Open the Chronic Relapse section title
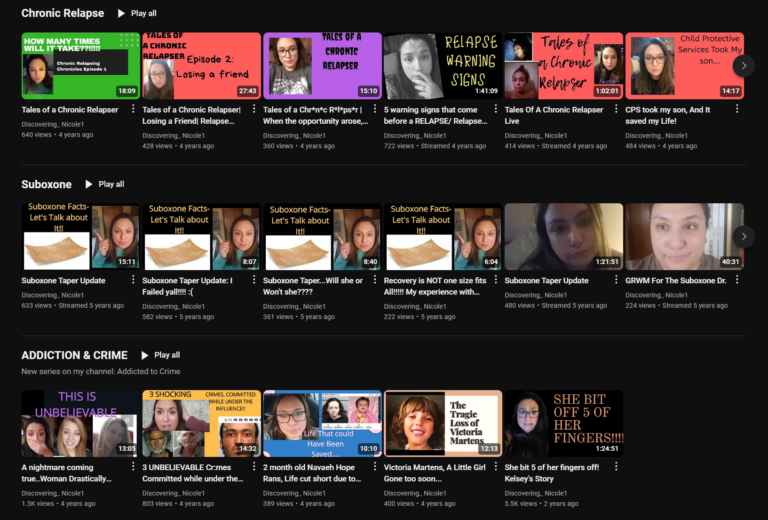The height and width of the screenshot is (520, 768). tap(63, 13)
